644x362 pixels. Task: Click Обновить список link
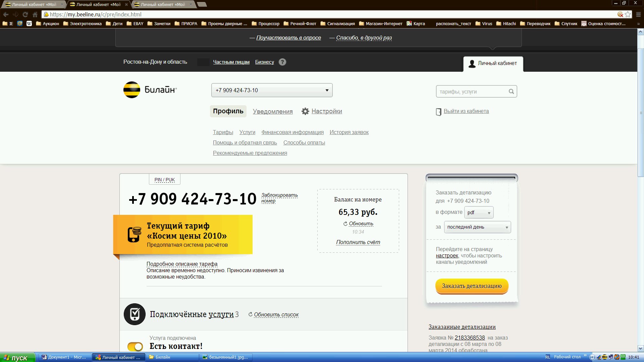click(276, 314)
